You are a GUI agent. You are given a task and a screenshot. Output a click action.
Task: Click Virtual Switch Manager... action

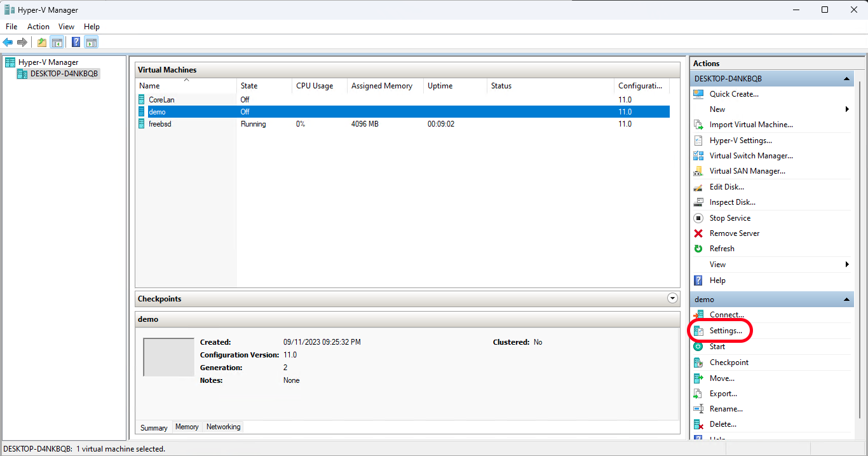(x=751, y=156)
